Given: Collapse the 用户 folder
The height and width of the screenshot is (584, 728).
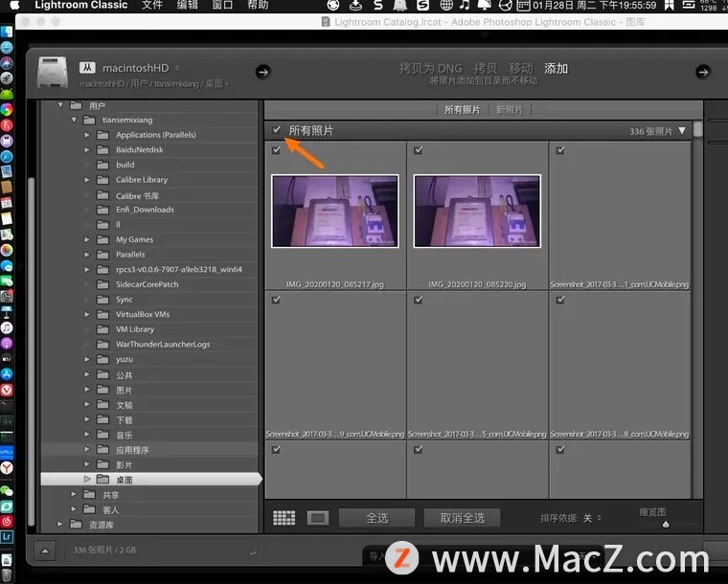Looking at the screenshot, I should pos(60,105).
